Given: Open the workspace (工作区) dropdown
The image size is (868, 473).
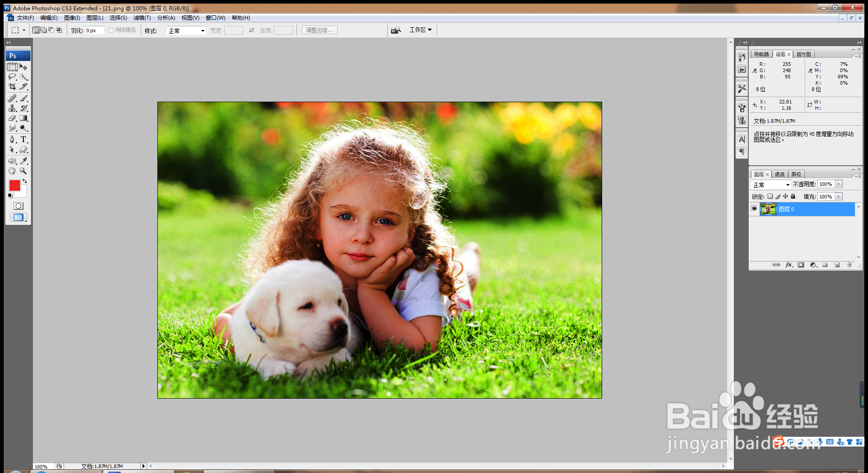Looking at the screenshot, I should tap(421, 30).
